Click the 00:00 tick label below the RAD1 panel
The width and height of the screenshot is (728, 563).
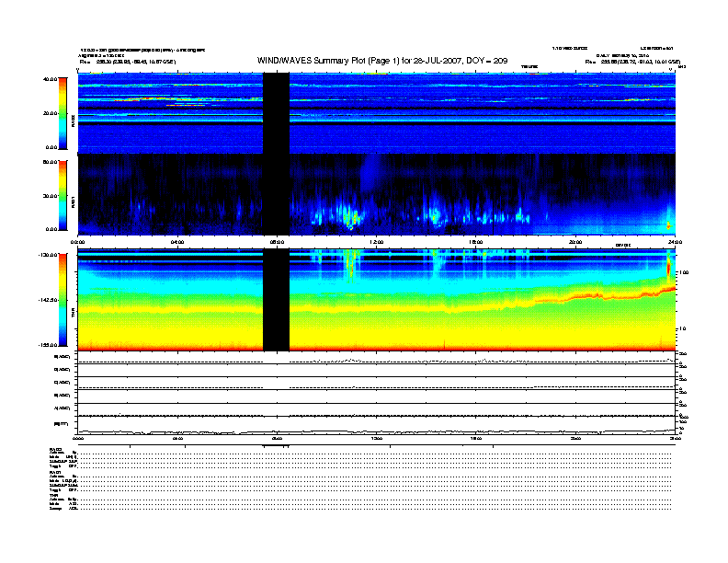[x=77, y=242]
